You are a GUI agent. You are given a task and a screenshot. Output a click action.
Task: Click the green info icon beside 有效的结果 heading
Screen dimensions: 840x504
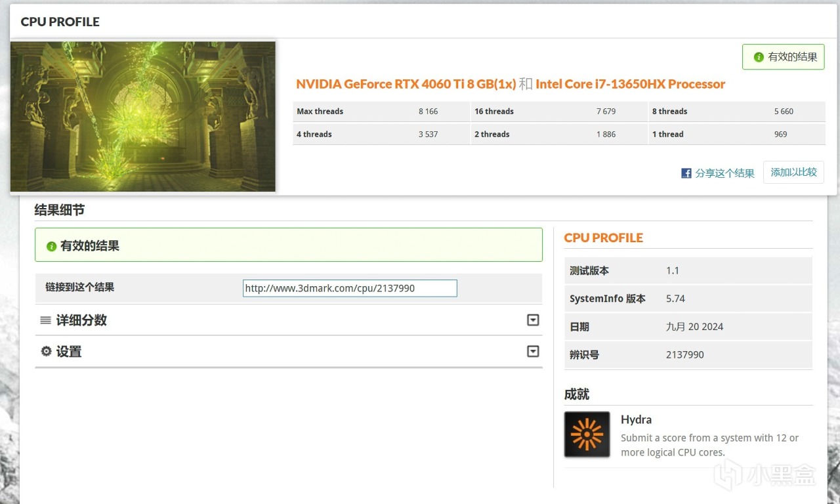click(51, 246)
